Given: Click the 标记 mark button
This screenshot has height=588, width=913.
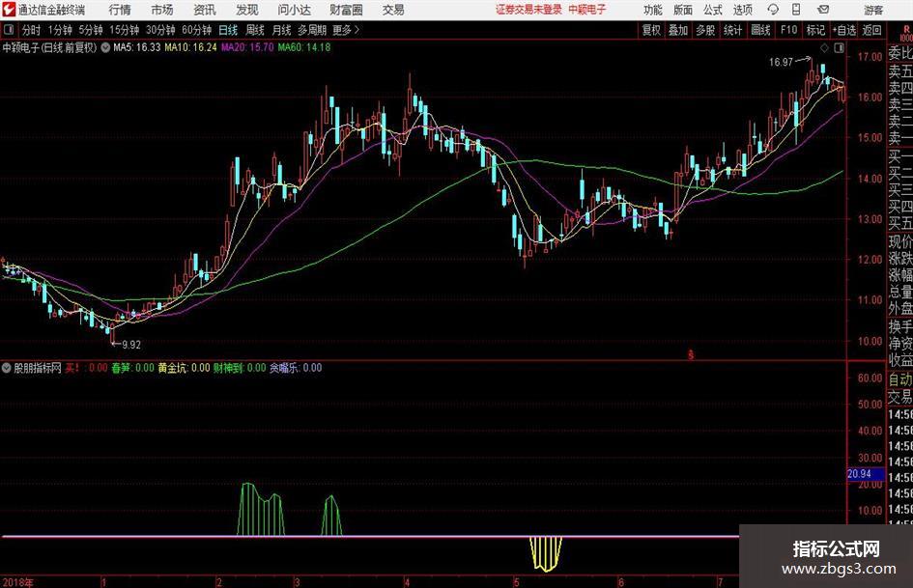Looking at the screenshot, I should [x=815, y=30].
